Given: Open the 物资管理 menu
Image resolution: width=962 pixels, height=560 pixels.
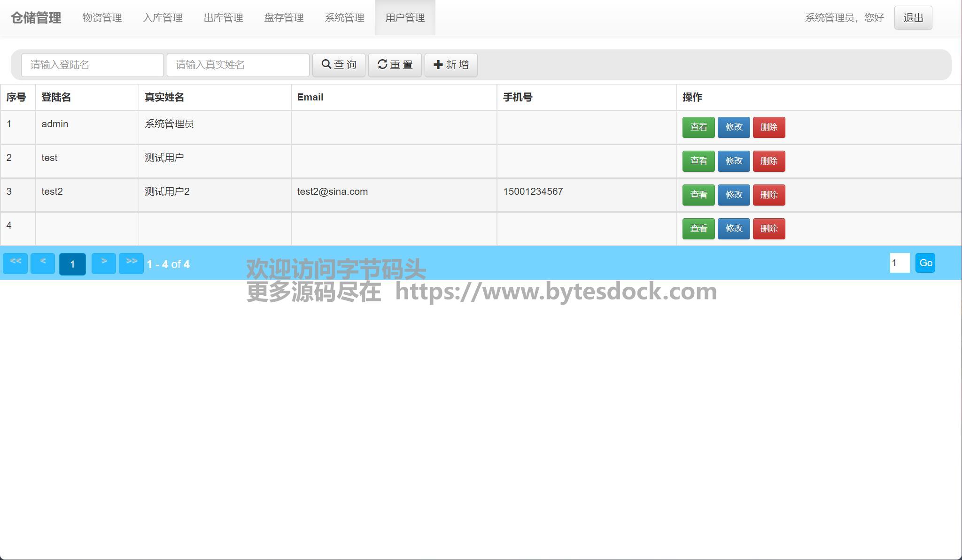Looking at the screenshot, I should click(102, 18).
